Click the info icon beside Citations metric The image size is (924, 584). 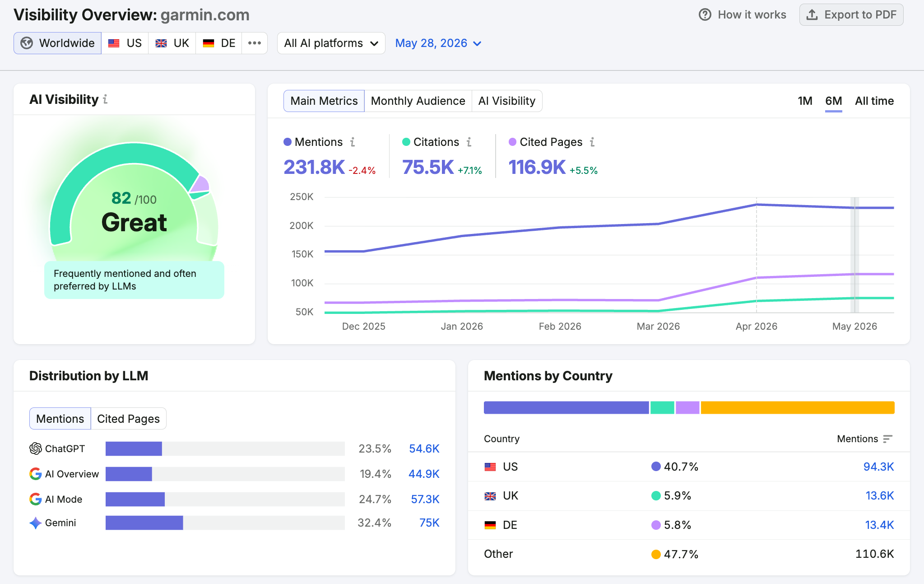click(x=469, y=142)
